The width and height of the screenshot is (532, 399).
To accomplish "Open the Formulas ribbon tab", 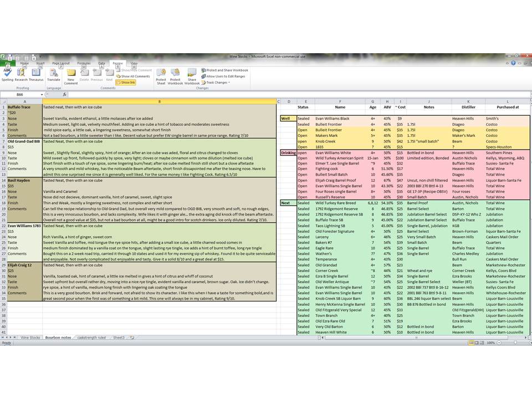I will pos(84,63).
